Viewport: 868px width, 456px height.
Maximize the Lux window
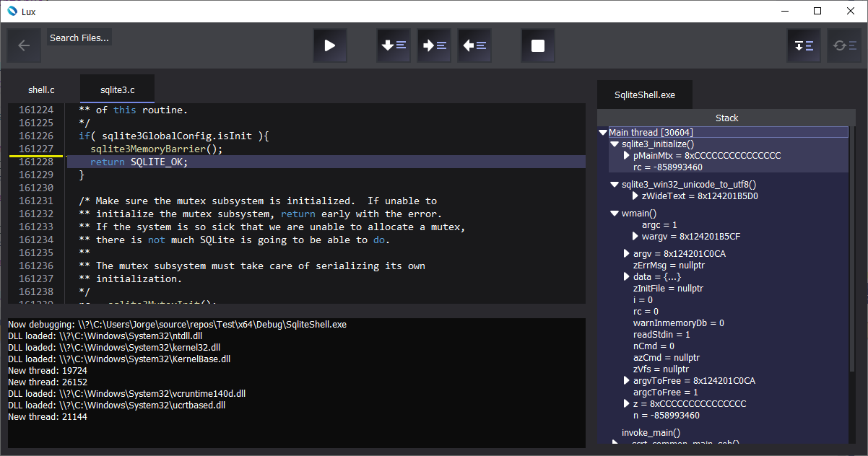[x=817, y=11]
